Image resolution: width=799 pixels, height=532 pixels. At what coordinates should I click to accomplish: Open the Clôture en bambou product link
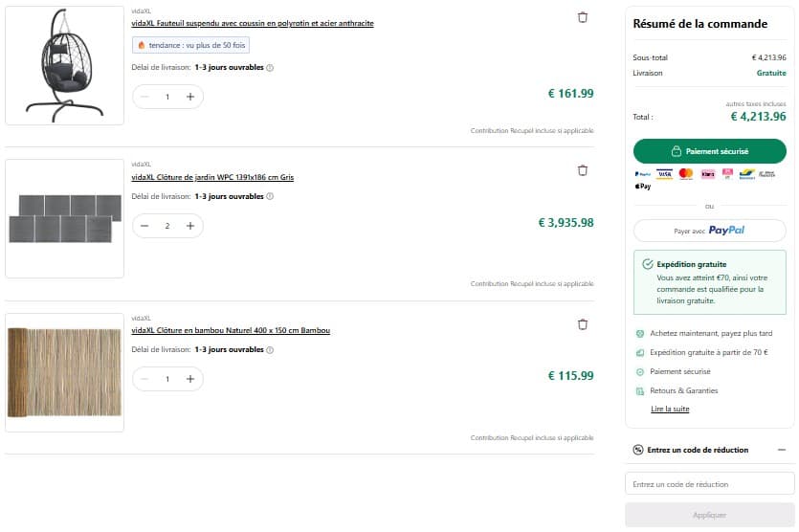(231, 330)
